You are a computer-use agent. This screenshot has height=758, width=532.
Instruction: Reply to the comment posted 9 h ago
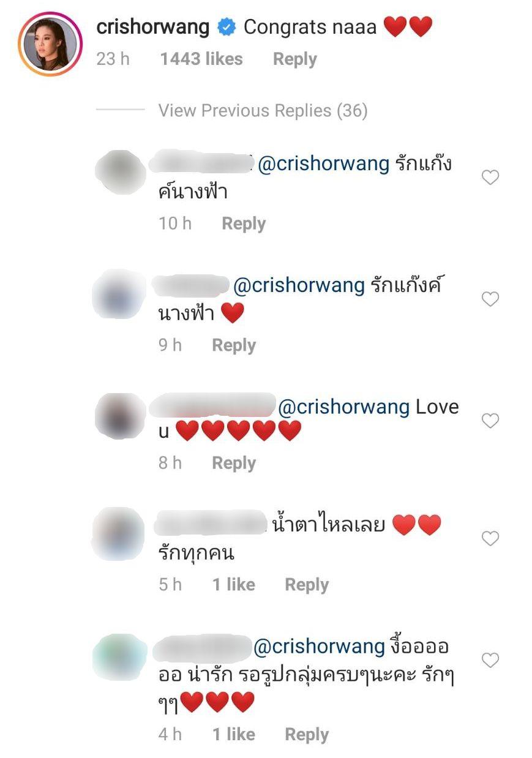pyautogui.click(x=234, y=346)
